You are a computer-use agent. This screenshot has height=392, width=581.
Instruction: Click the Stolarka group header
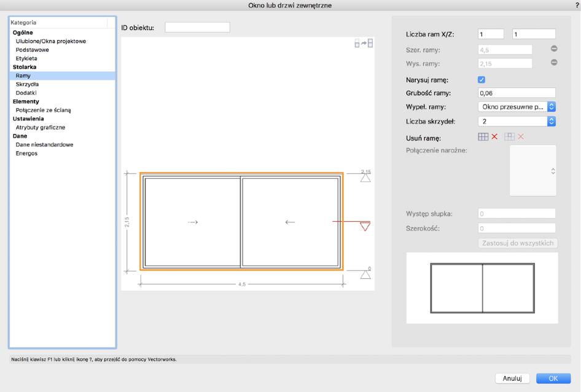tap(25, 67)
